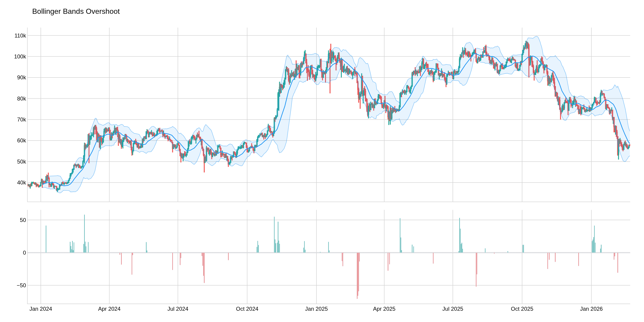This screenshot has height=322, width=644.
Task: Click the 'Jan 2024' x-axis label
Action: coord(41,309)
